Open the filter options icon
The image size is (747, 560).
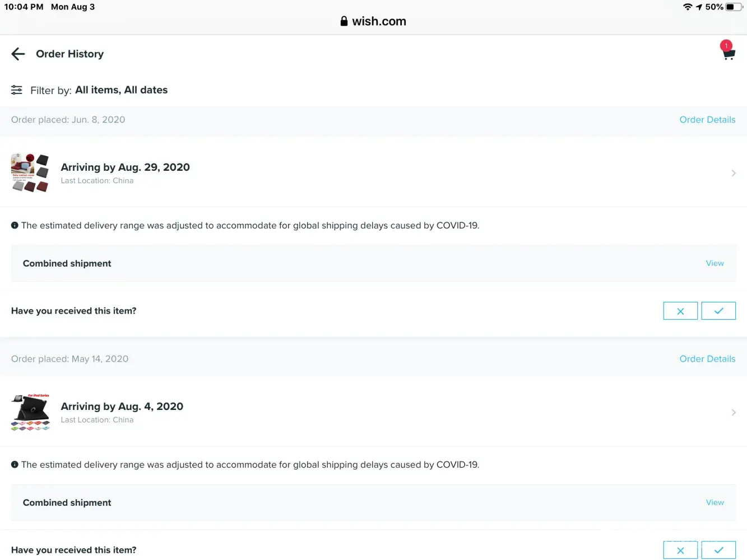17,90
